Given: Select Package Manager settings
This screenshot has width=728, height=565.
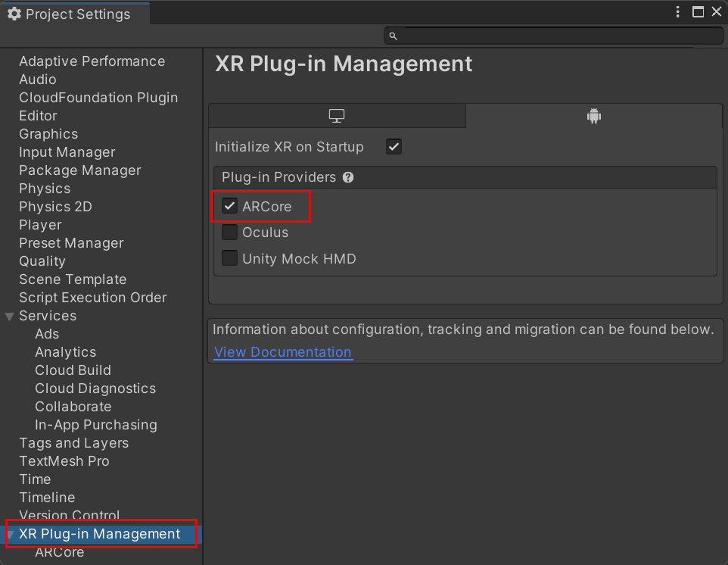Looking at the screenshot, I should [80, 170].
